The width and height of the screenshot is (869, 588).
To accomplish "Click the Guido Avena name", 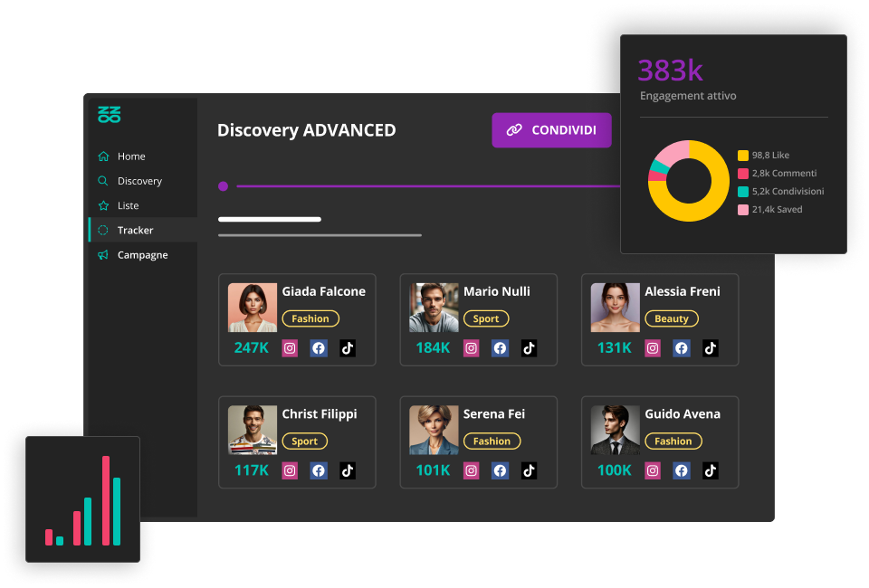I will point(683,414).
